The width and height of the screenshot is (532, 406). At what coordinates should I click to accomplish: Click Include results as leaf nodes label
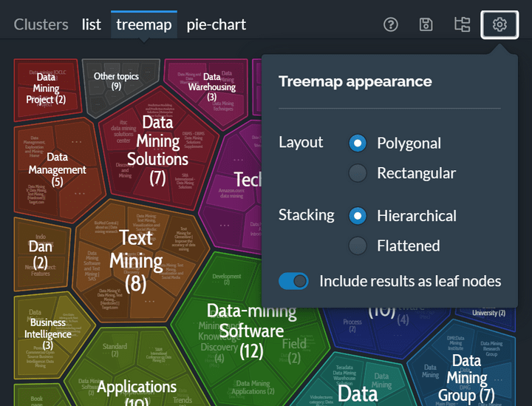[x=410, y=281]
